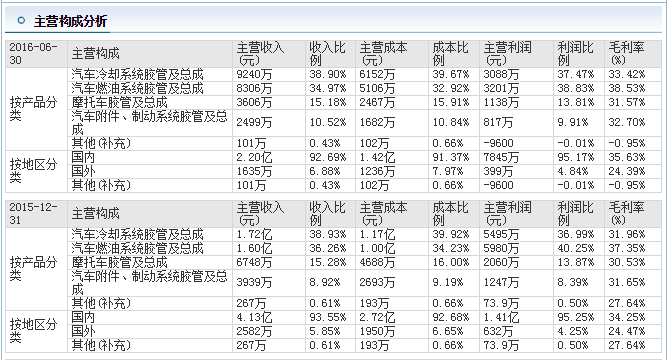669x360 pixels.
Task: Click cost share 9.19%
Action: [448, 282]
